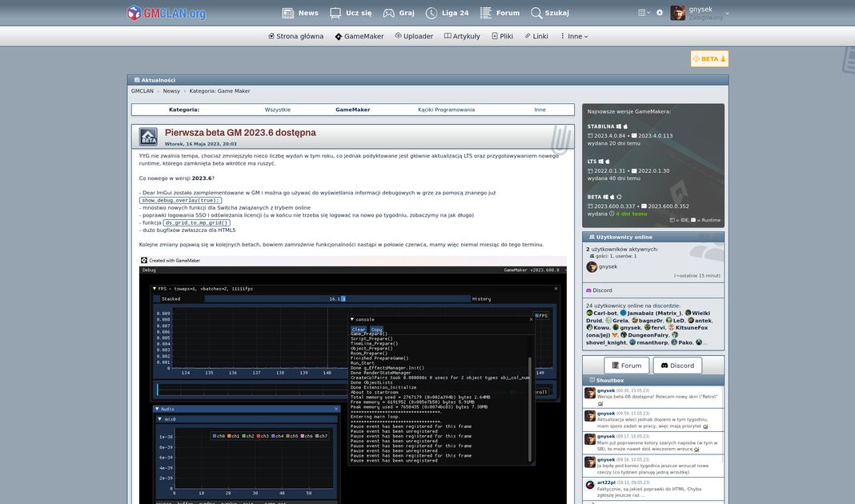Click the ch0 legend color swatch
This screenshot has width=855, height=504.
(x=215, y=436)
